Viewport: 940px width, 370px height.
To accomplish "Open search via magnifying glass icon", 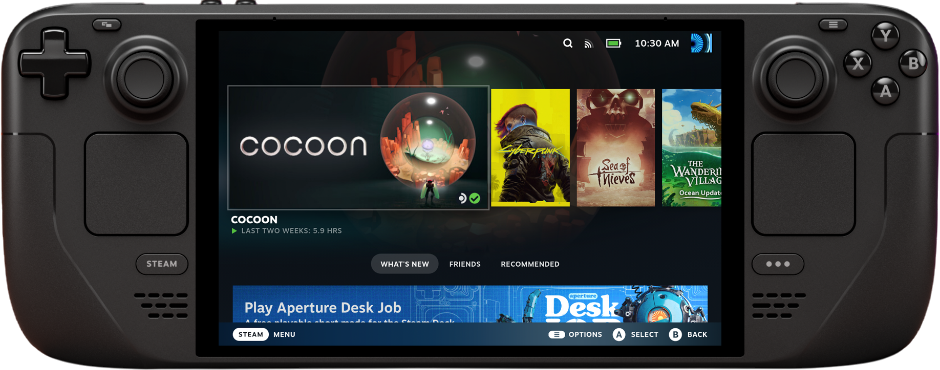I will (568, 43).
